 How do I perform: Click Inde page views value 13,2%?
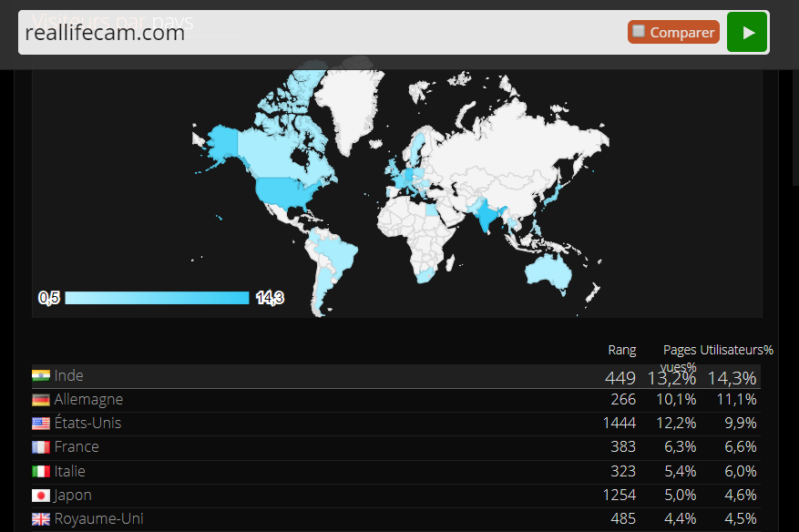pyautogui.click(x=671, y=378)
